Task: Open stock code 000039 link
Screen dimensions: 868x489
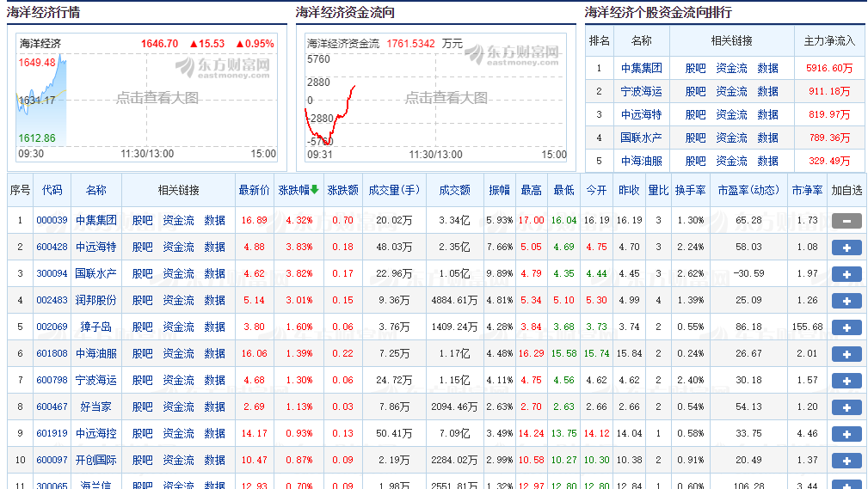Action: click(x=52, y=220)
